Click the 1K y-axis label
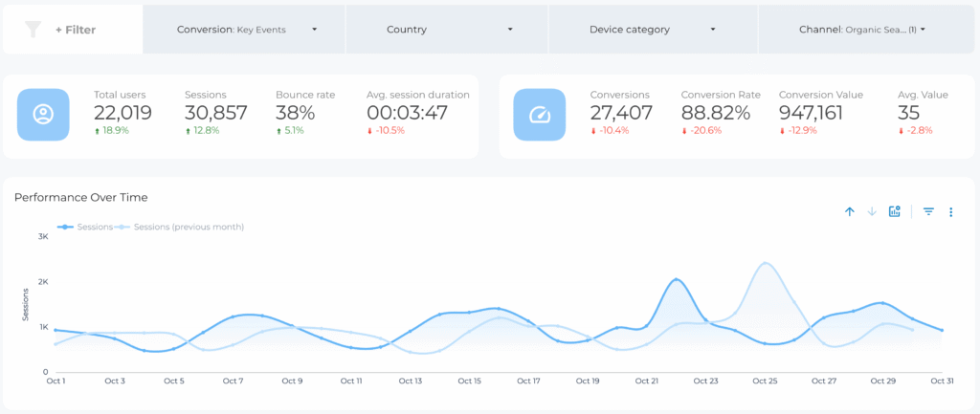Screen dimensions: 980x414 43,327
